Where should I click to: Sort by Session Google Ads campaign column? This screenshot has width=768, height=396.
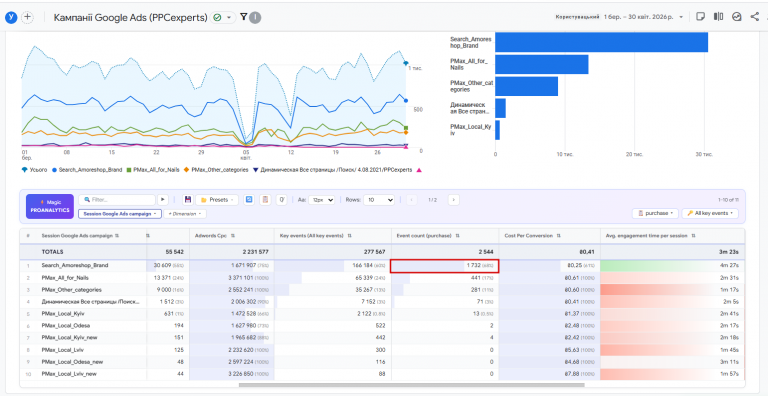[x=81, y=236]
